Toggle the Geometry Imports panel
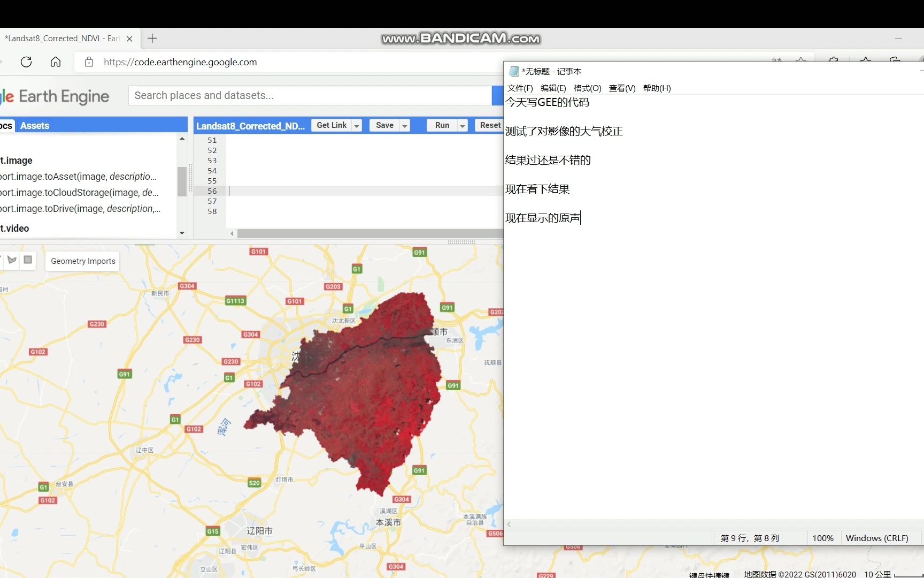The height and width of the screenshot is (578, 924). pyautogui.click(x=82, y=261)
